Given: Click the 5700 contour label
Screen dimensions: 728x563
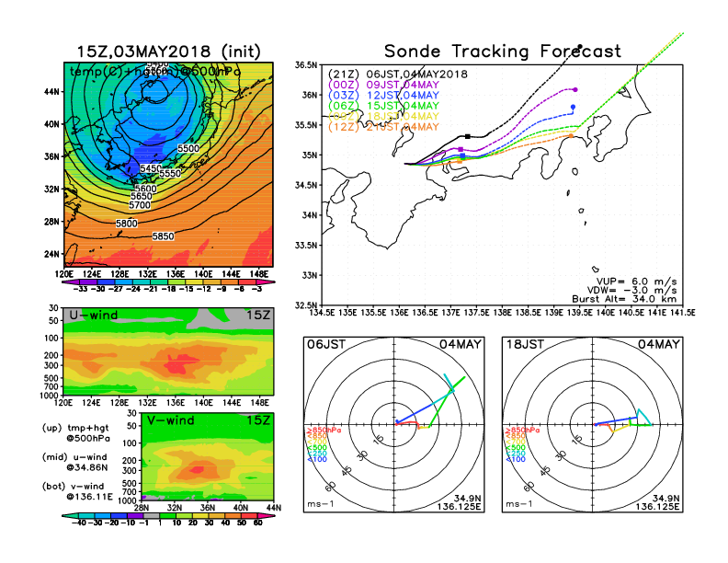Looking at the screenshot, I should coord(140,205).
